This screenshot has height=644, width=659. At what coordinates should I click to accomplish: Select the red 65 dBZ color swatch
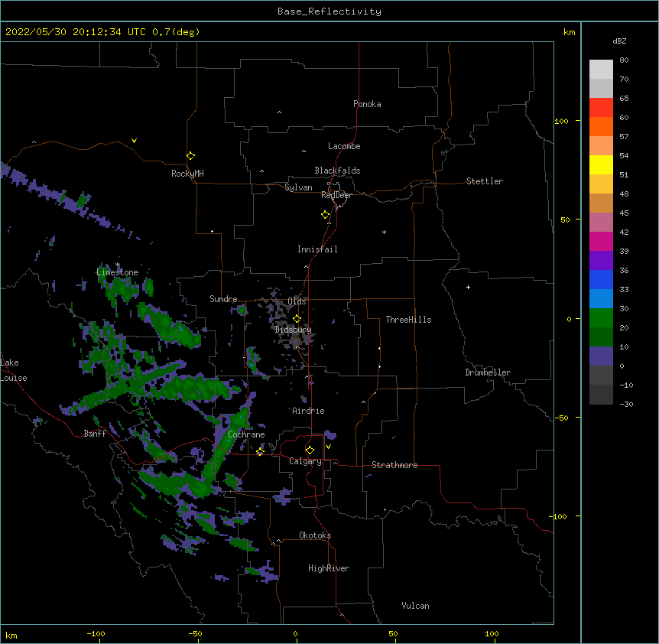point(601,107)
